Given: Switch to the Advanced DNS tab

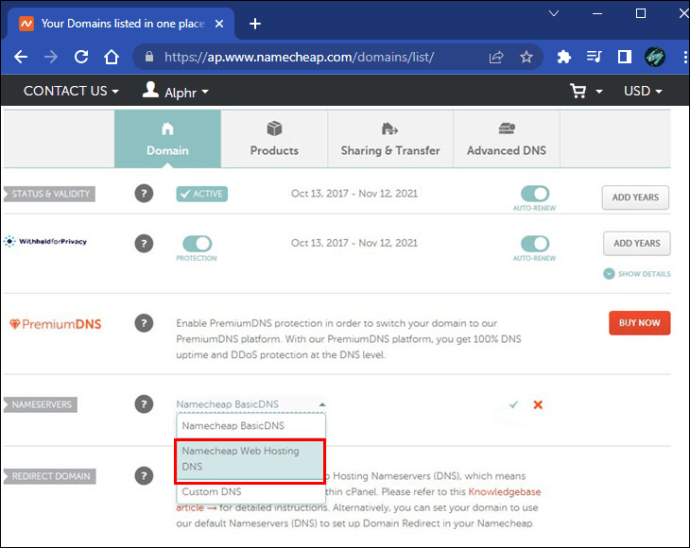Looking at the screenshot, I should tap(506, 139).
